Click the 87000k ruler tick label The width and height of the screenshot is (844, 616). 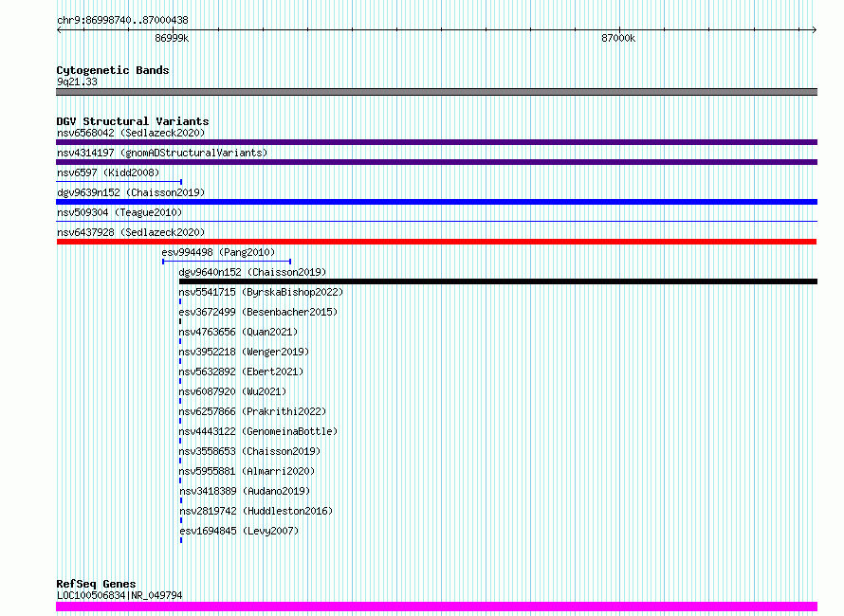tap(618, 38)
